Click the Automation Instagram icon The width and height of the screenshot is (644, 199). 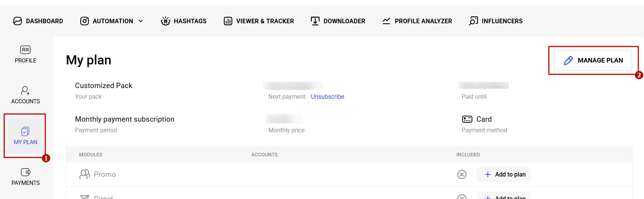[84, 21]
